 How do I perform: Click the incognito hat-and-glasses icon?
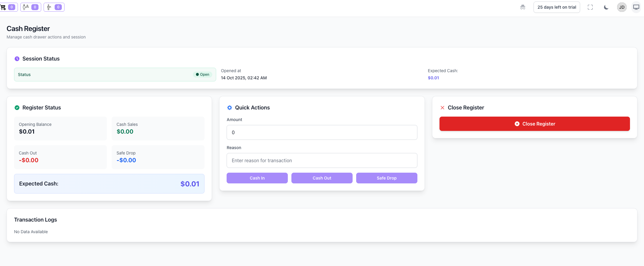(x=523, y=7)
